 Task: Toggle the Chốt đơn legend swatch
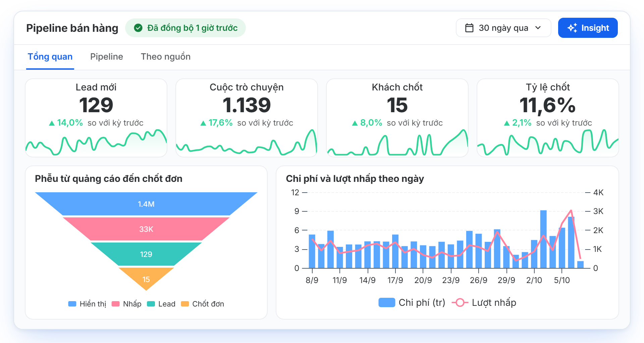click(x=185, y=304)
